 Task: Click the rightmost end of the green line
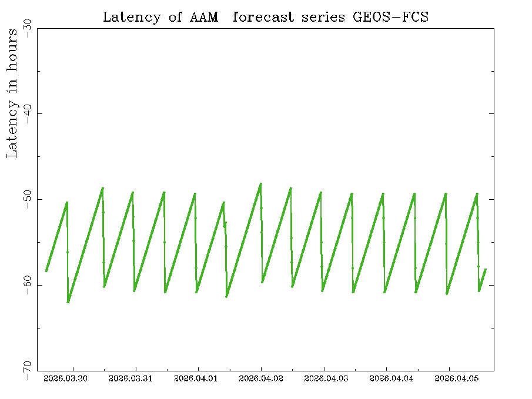[486, 269]
